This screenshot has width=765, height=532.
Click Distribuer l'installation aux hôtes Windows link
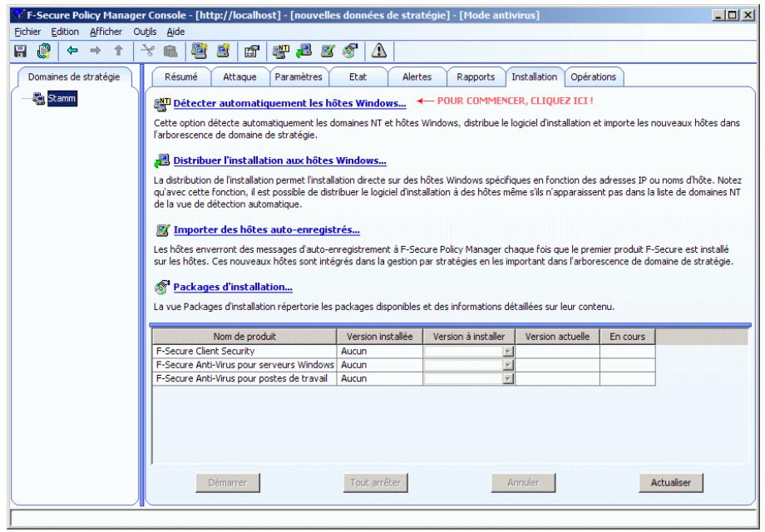click(x=279, y=160)
